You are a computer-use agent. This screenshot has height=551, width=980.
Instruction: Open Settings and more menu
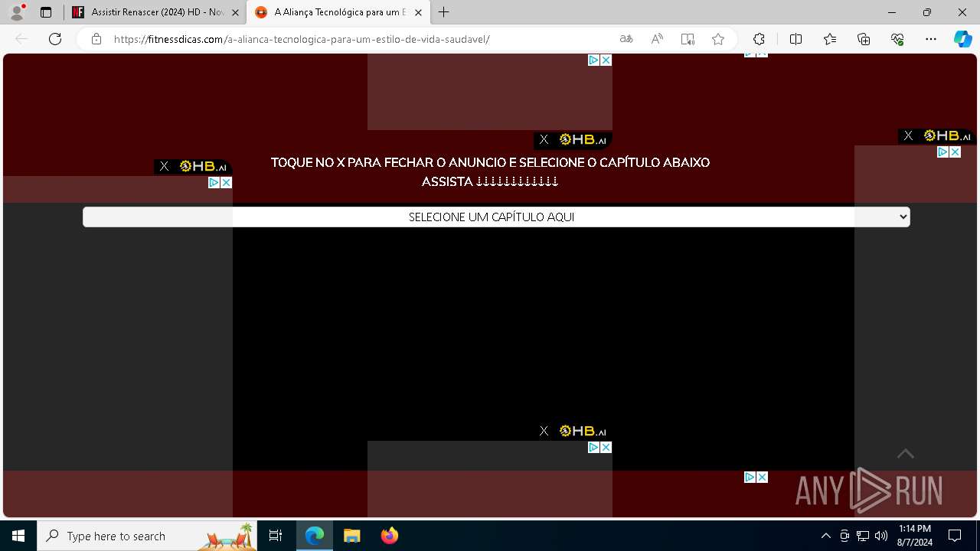[931, 39]
